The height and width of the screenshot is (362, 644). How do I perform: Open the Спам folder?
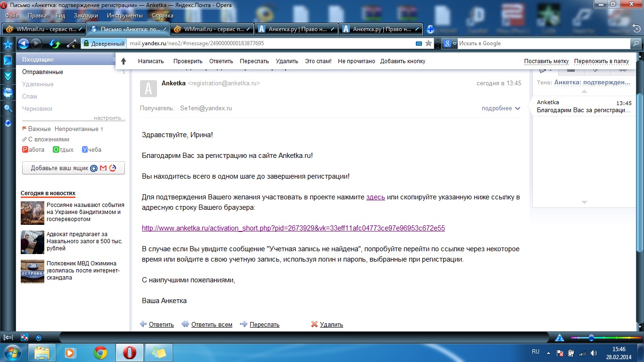(30, 96)
